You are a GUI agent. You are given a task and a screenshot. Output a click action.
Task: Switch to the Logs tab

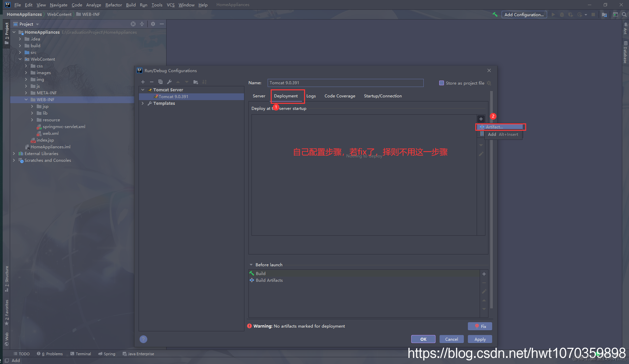tap(311, 96)
